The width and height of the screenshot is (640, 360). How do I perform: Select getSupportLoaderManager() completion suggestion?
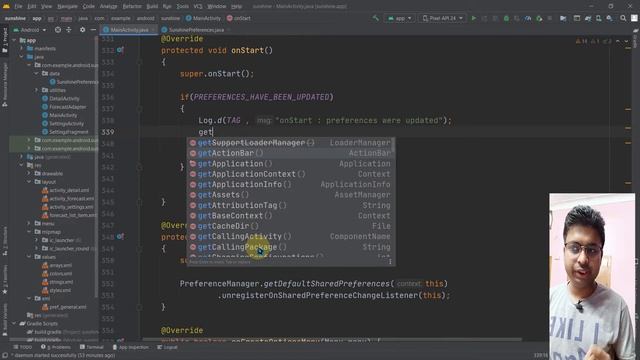coord(291,143)
